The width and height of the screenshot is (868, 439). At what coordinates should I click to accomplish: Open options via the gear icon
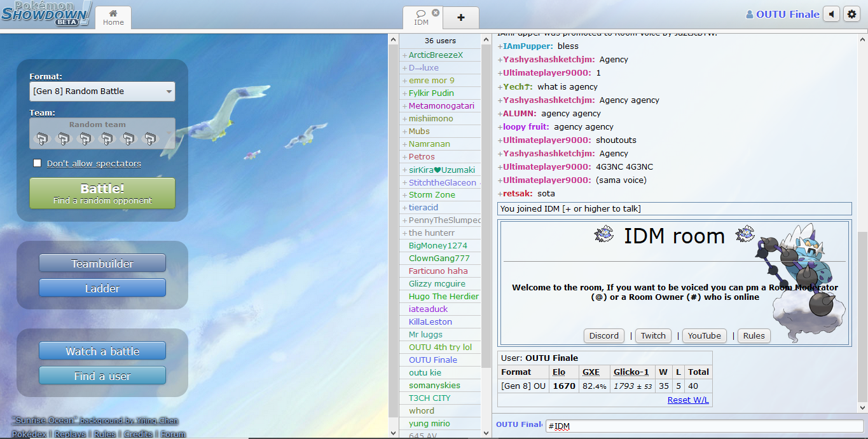click(852, 14)
